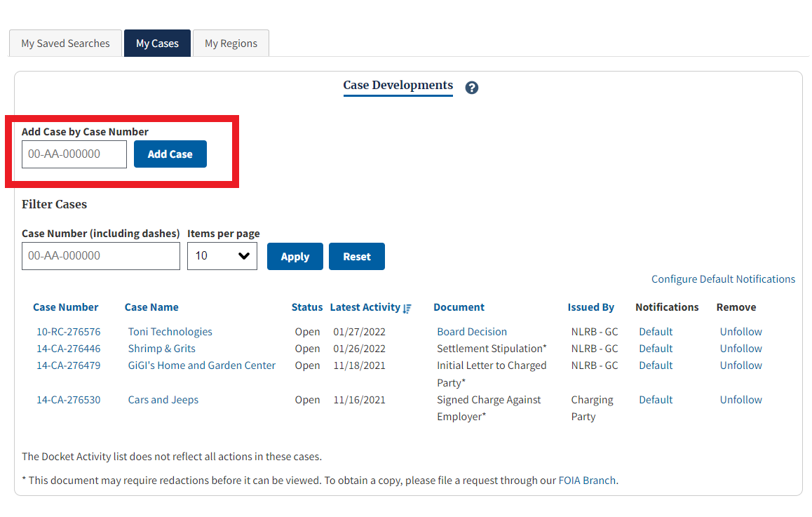Viewport: 812px width, 517px height.
Task: Open the My Regions tab
Action: (x=231, y=43)
